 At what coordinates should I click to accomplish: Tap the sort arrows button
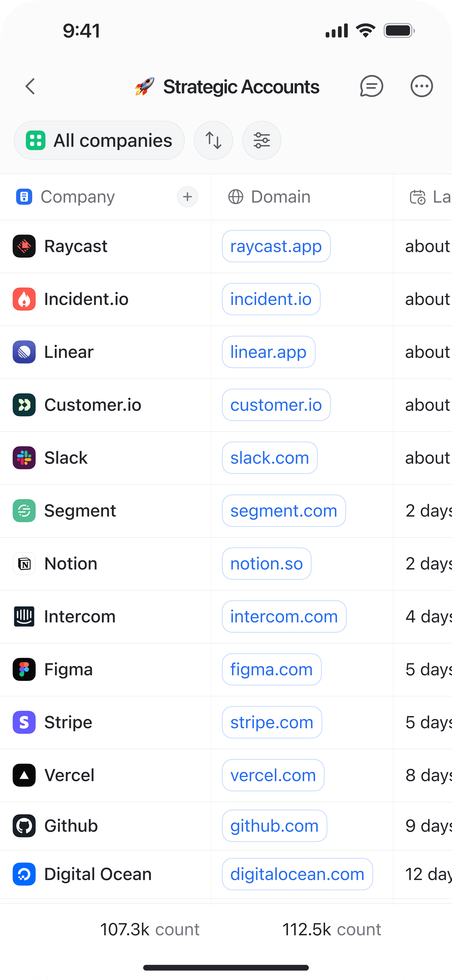(x=213, y=140)
